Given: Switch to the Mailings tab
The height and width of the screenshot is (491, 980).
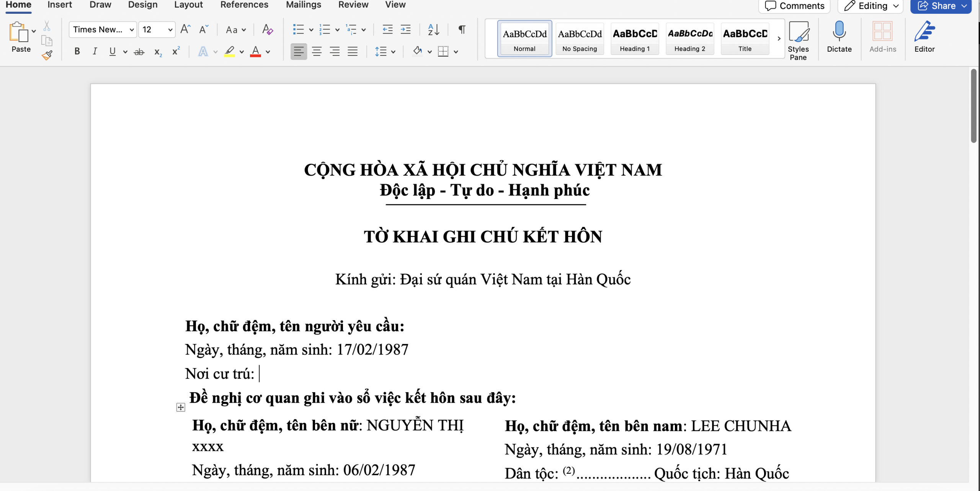Looking at the screenshot, I should [304, 5].
